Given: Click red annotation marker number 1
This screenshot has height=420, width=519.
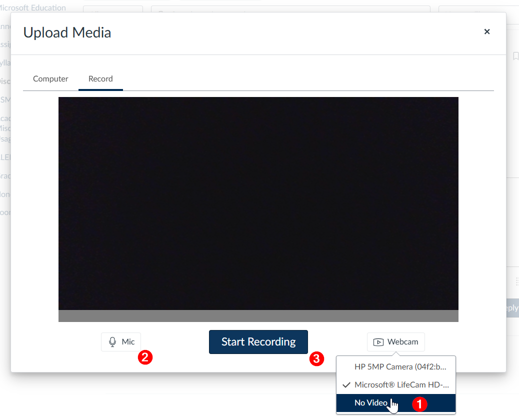Looking at the screenshot, I should pyautogui.click(x=419, y=404).
